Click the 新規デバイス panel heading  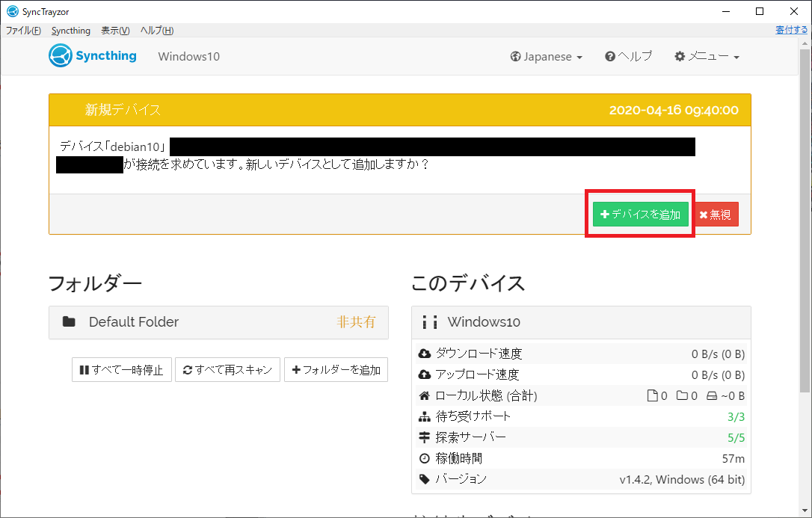(123, 110)
